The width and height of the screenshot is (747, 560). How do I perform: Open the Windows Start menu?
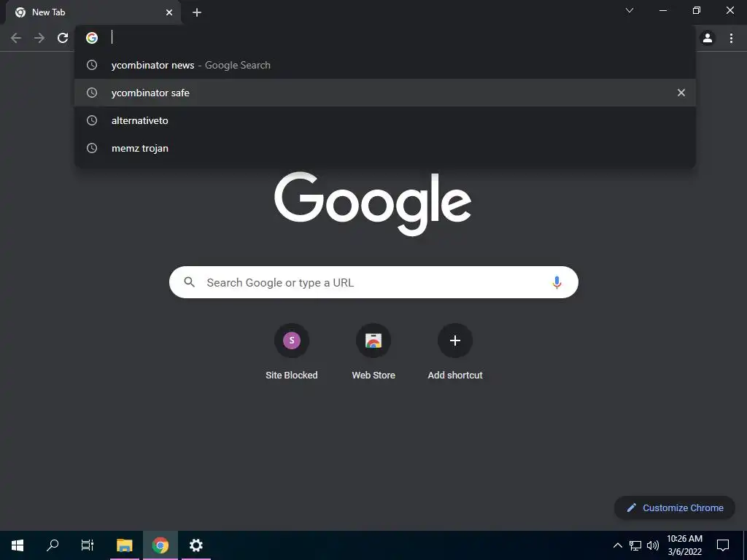[x=18, y=545]
